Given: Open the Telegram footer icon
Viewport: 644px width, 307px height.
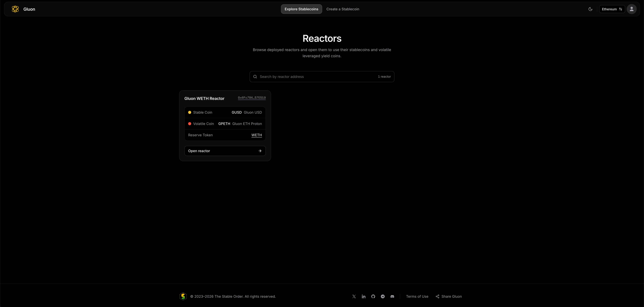Looking at the screenshot, I should 383,296.
